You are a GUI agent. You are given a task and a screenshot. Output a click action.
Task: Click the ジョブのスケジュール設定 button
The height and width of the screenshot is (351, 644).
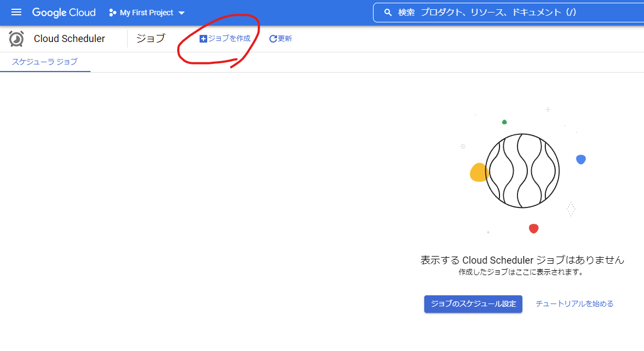pyautogui.click(x=472, y=304)
